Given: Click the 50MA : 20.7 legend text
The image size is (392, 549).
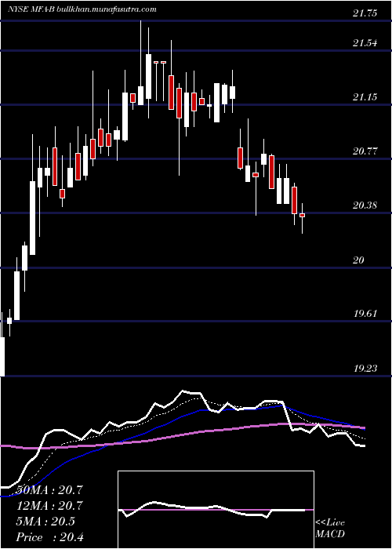Looking at the screenshot, I should 49,489.
